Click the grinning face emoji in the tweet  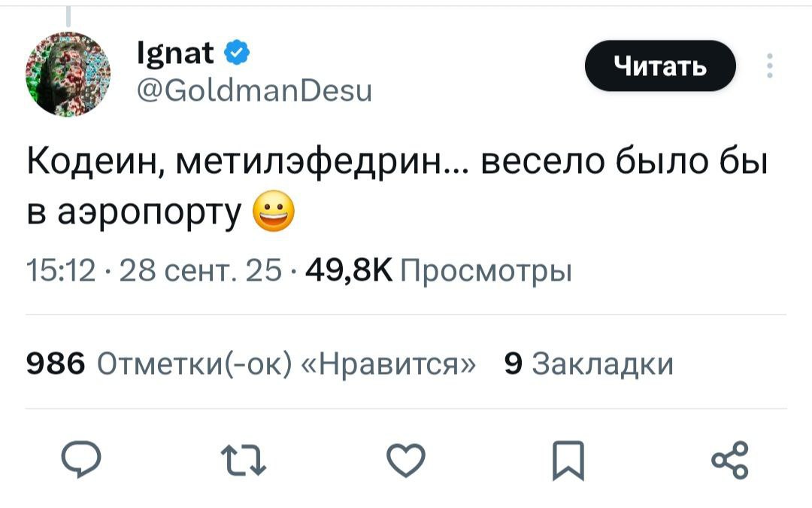pos(273,214)
